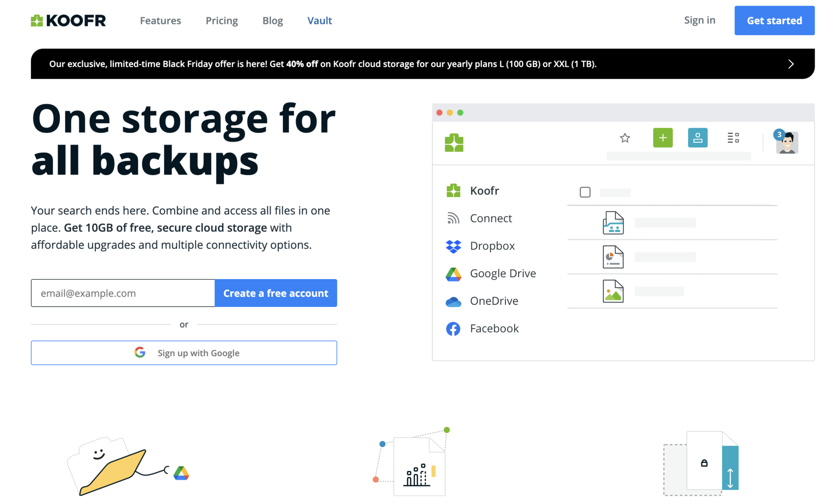Viewport: 836px width, 504px height.
Task: Sign up with Google
Action: click(184, 353)
